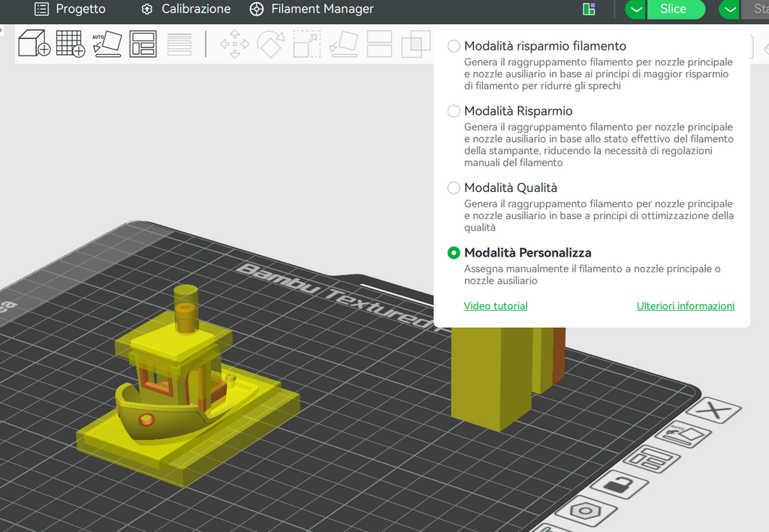Click the top toolbar Arrange all objects icon
This screenshot has height=532, width=769.
click(x=143, y=44)
